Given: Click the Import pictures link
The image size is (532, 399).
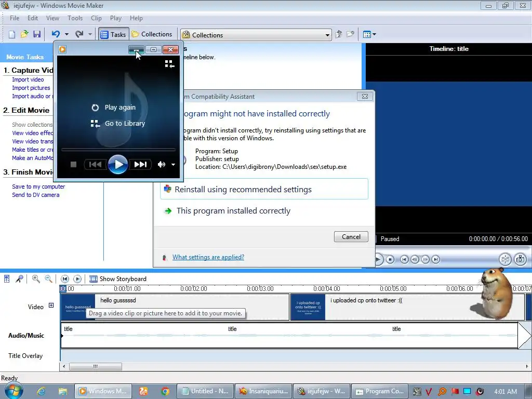Looking at the screenshot, I should pyautogui.click(x=31, y=88).
